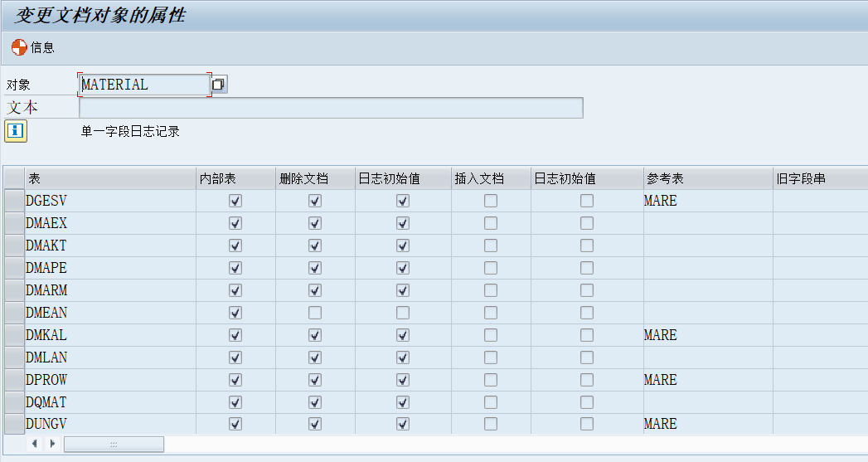868x462 pixels.
Task: Click the DGESV table name cell
Action: point(110,201)
